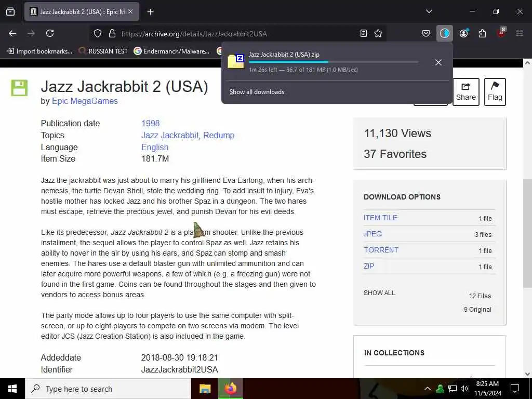This screenshot has width=532, height=399.
Task: Click the Share button
Action: pos(466,92)
